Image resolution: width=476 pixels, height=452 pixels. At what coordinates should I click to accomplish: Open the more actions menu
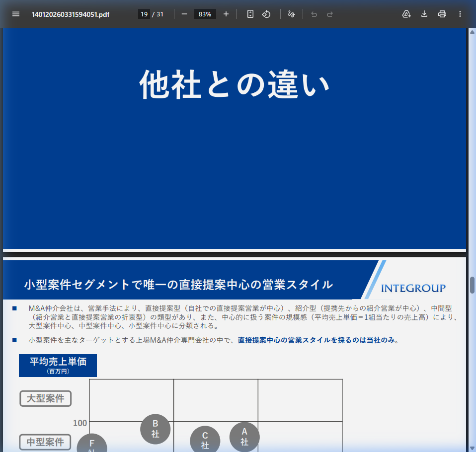(x=460, y=14)
